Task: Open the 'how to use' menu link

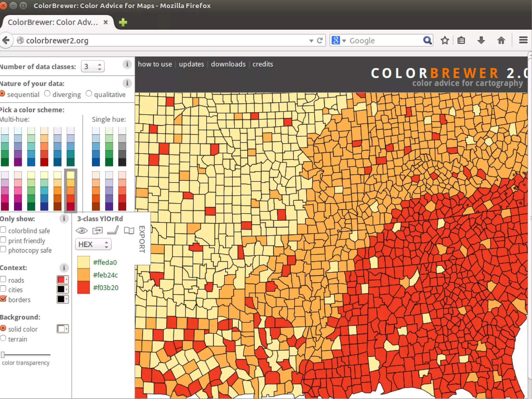Action: (x=155, y=64)
